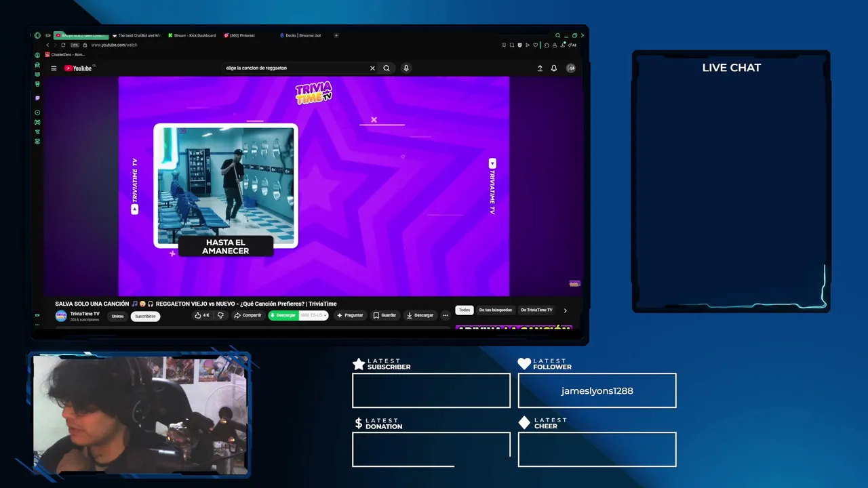
Task: Click heart bookmark icon in address bar
Action: [x=535, y=45]
